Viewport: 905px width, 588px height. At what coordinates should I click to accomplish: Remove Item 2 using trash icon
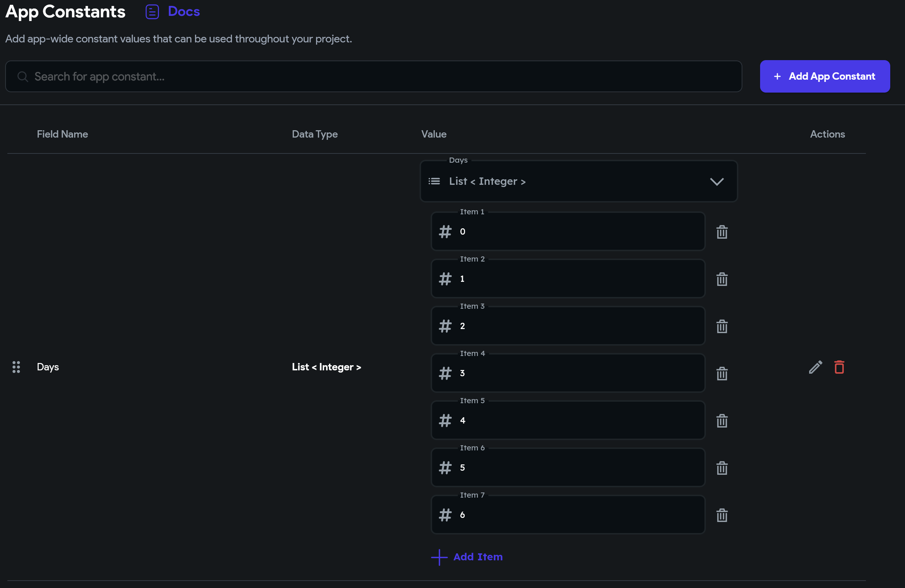point(722,279)
